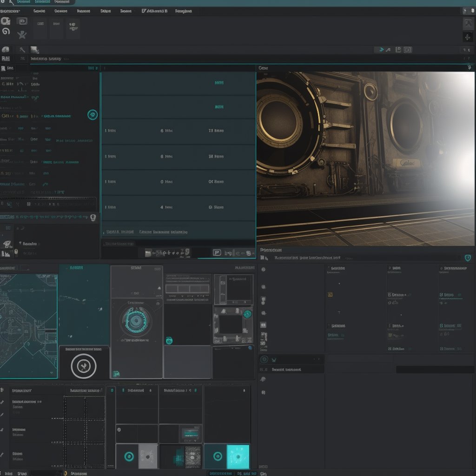The height and width of the screenshot is (476, 476).
Task: Click the shield icon ending the teal slider row
Action: [x=93, y=218]
